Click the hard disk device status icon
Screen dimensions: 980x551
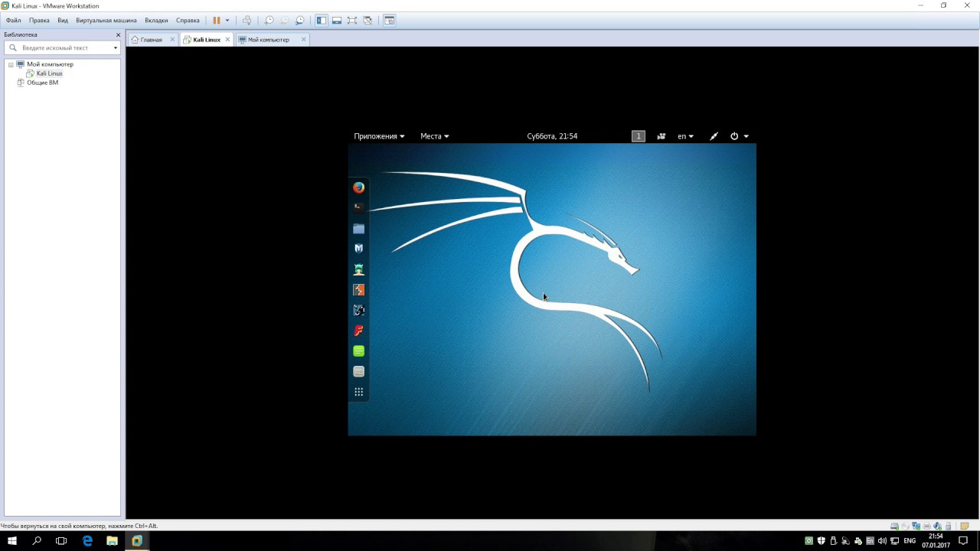point(894,527)
